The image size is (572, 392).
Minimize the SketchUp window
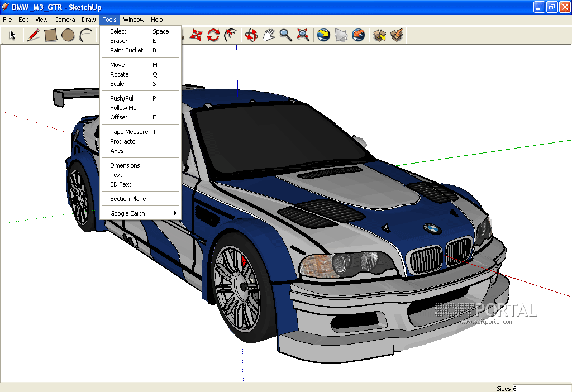539,7
